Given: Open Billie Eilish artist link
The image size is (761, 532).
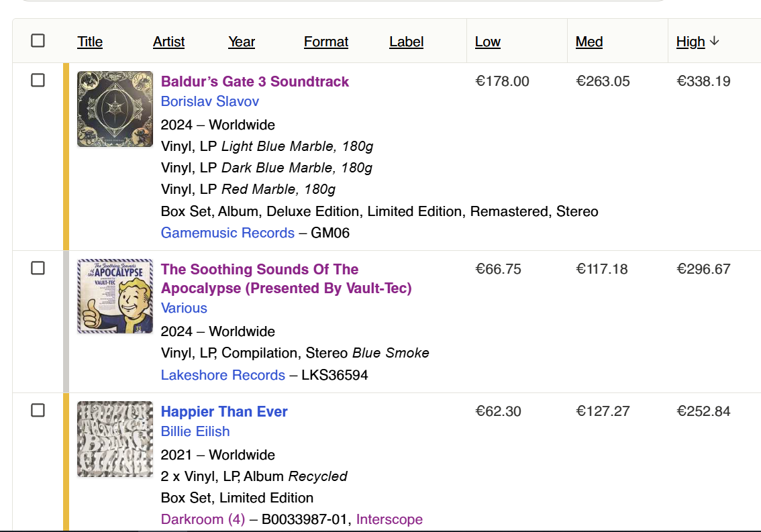Looking at the screenshot, I should click(195, 431).
